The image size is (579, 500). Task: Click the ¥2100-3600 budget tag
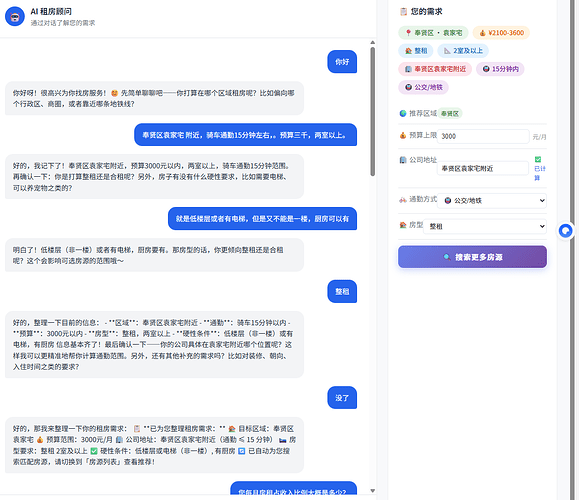point(501,33)
